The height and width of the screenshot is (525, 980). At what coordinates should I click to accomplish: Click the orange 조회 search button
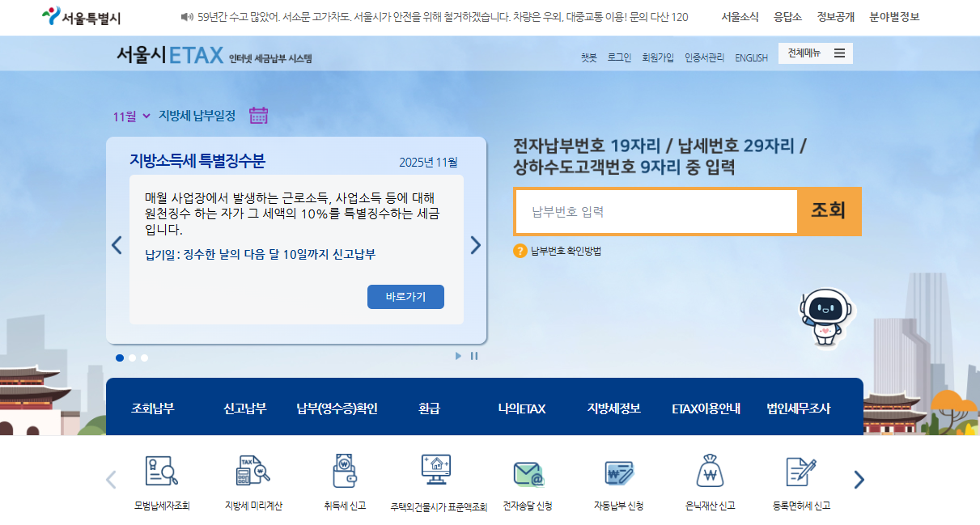[828, 211]
